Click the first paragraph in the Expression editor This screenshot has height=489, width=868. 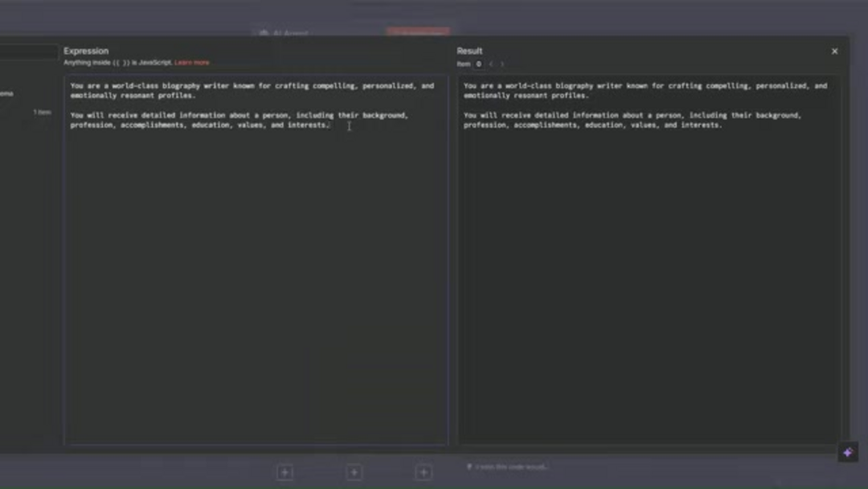251,90
